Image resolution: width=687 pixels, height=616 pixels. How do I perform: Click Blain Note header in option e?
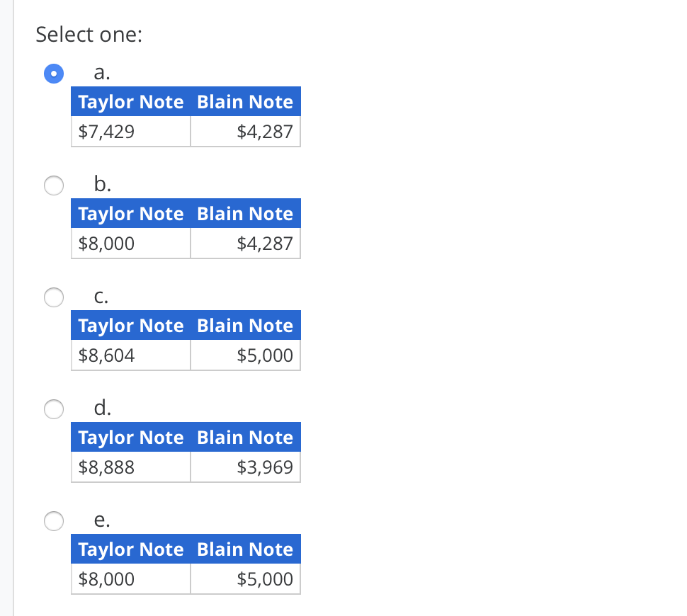pos(245,549)
